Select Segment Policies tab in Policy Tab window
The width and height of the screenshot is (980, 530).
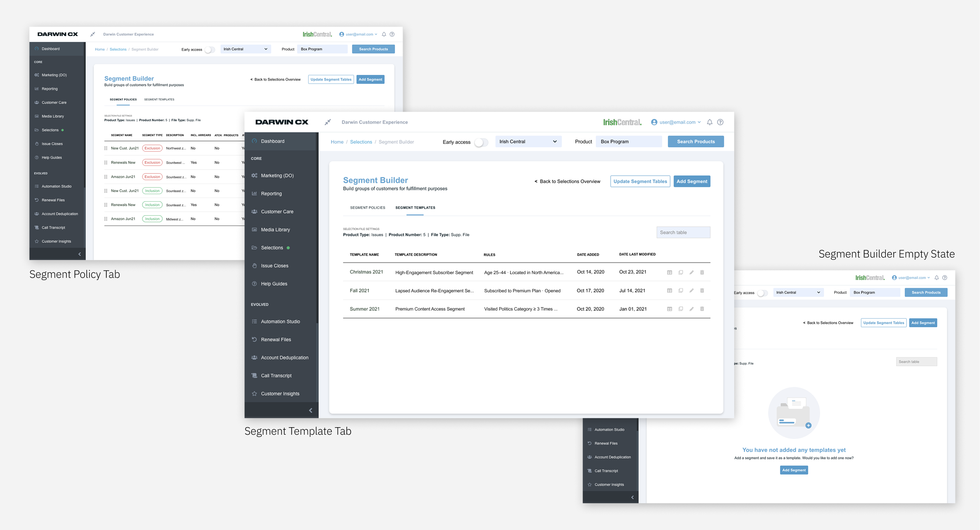pos(123,100)
